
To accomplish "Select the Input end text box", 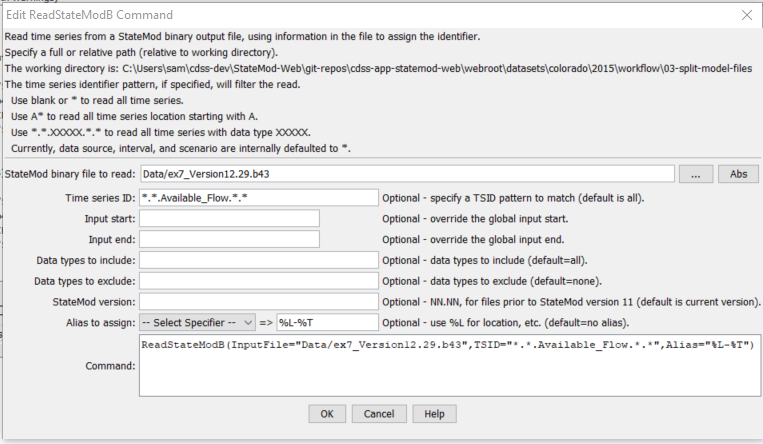I will coord(229,239).
